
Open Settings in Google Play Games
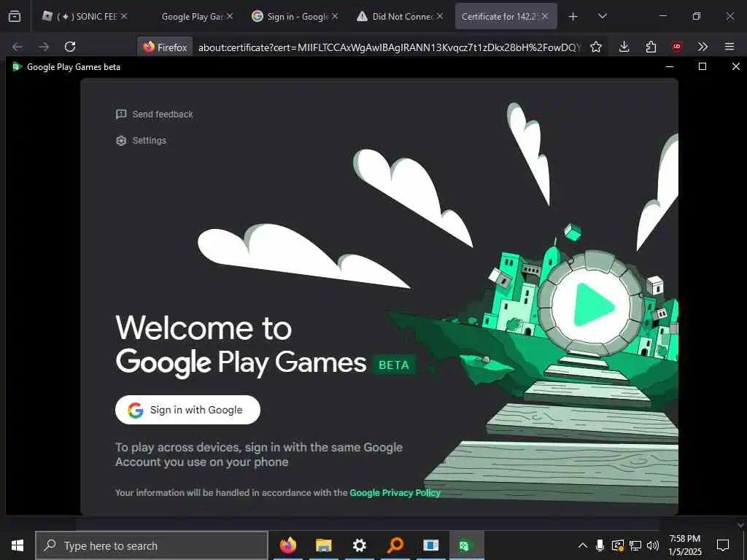pyautogui.click(x=141, y=141)
